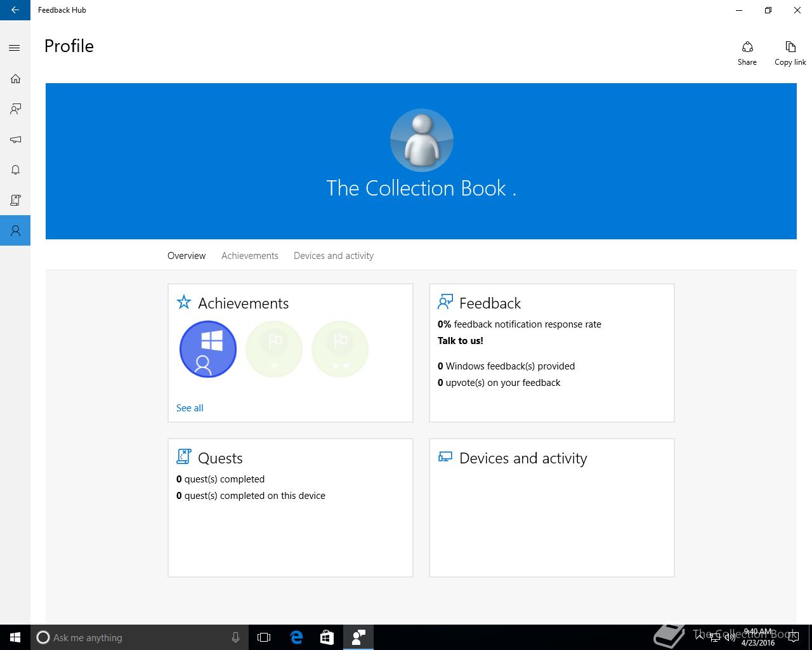The width and height of the screenshot is (812, 650).
Task: Open the two-star flag achievement badge
Action: (340, 349)
